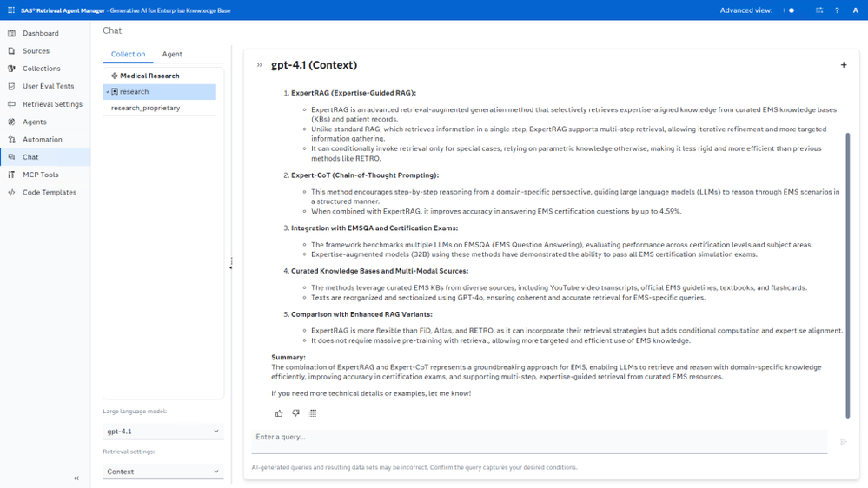868x488 pixels.
Task: Click the thumbs down feedback icon
Action: (296, 413)
